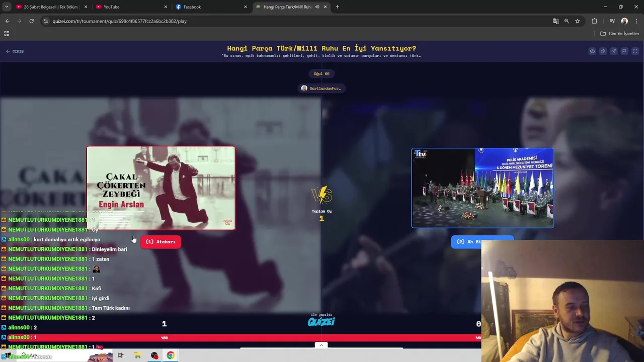Screen dimensions: 644x362
Task: Click the flag report icon
Action: (624, 51)
